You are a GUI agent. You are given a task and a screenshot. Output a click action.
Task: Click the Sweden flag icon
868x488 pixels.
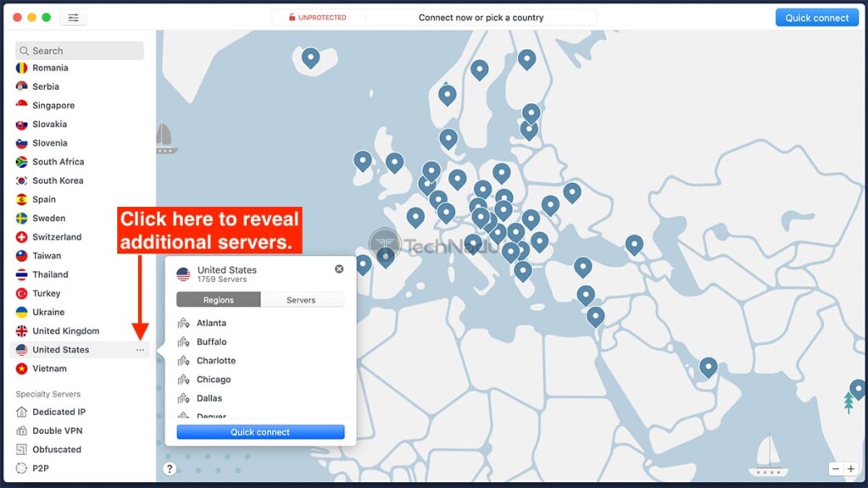21,219
